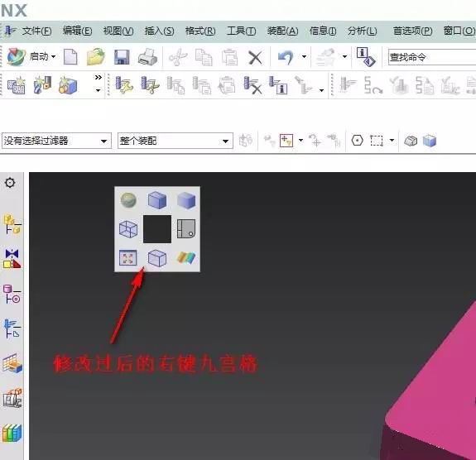The width and height of the screenshot is (476, 460).
Task: Click the Undo arrow icon
Action: [x=286, y=57]
